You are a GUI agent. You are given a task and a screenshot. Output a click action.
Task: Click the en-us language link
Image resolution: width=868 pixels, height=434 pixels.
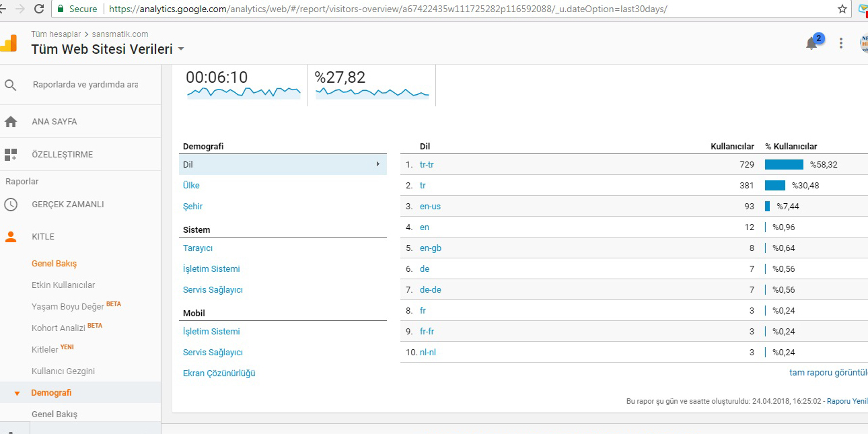tap(430, 207)
